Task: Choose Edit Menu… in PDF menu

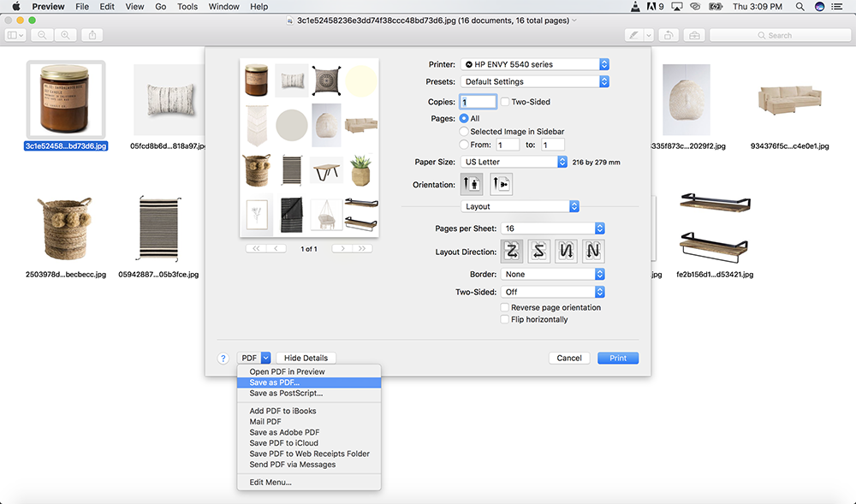Action: pos(309,483)
